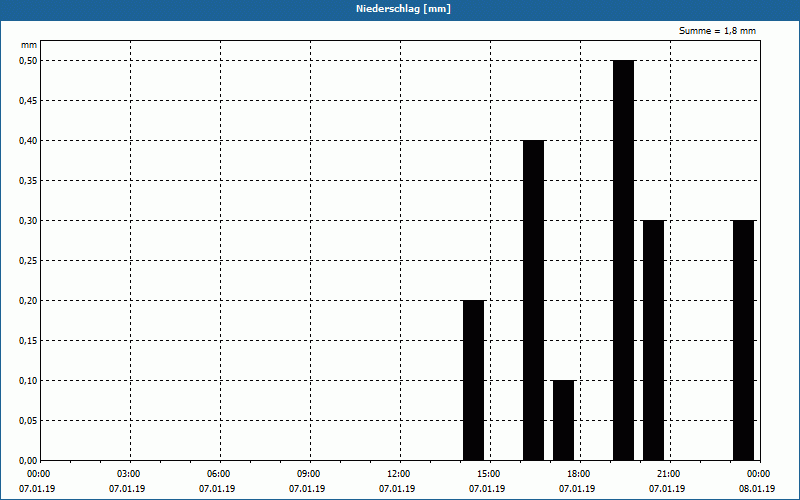
Task: Click the 0,40 y-axis value
Action: (x=28, y=141)
